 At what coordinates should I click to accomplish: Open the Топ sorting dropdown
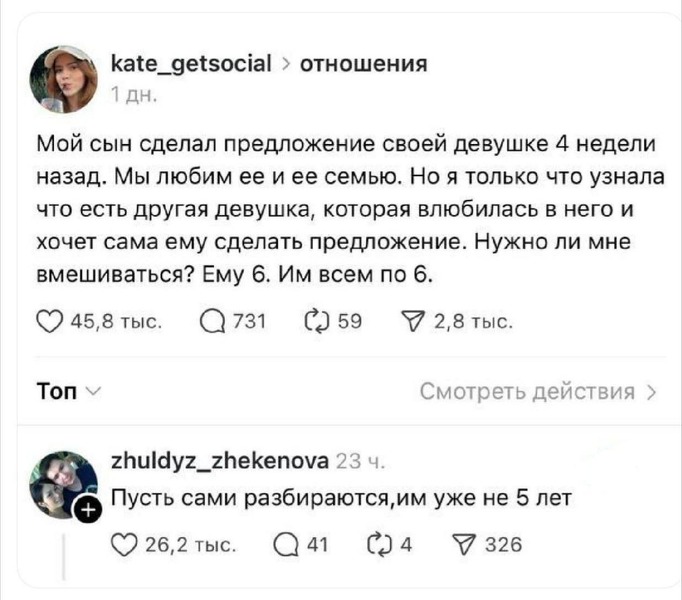pos(60,390)
